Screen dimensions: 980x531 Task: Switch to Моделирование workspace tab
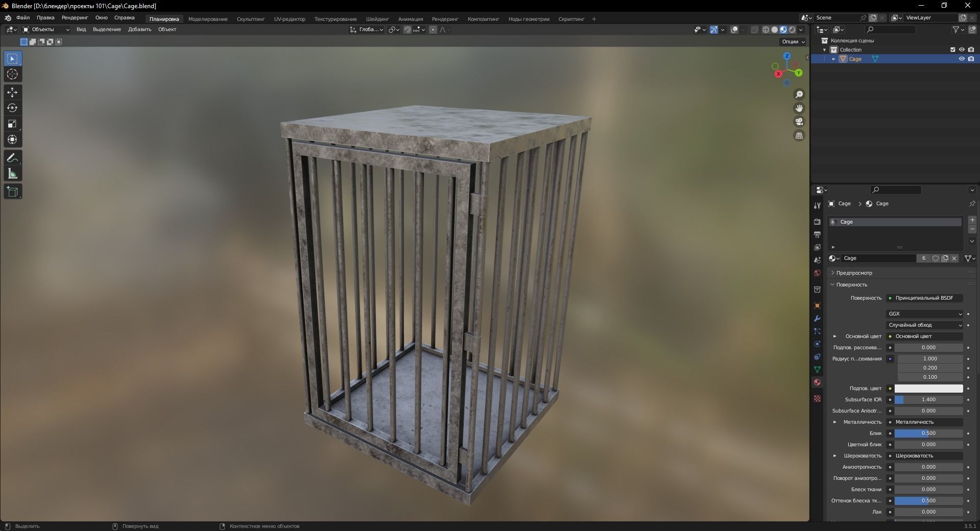tap(208, 19)
